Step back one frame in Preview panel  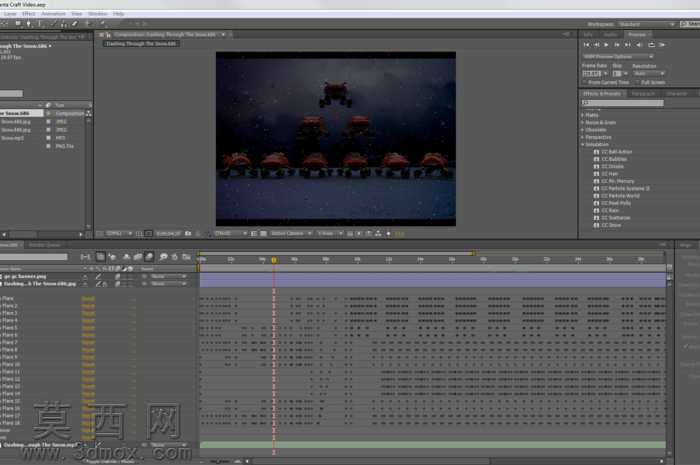[597, 45]
